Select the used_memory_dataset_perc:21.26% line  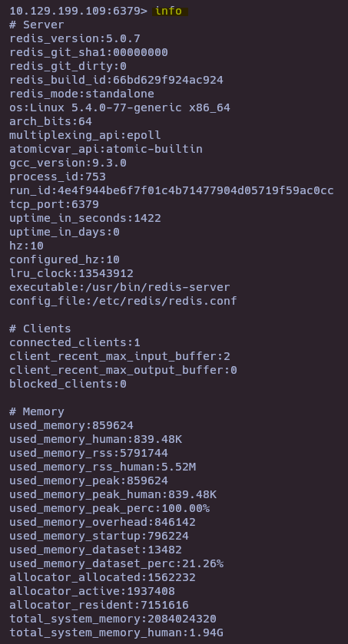click(116, 563)
